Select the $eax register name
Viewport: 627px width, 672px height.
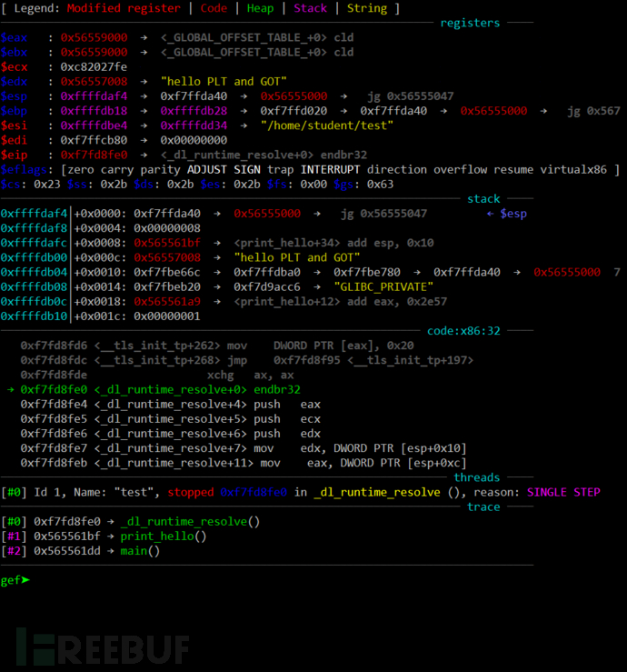pyautogui.click(x=15, y=38)
